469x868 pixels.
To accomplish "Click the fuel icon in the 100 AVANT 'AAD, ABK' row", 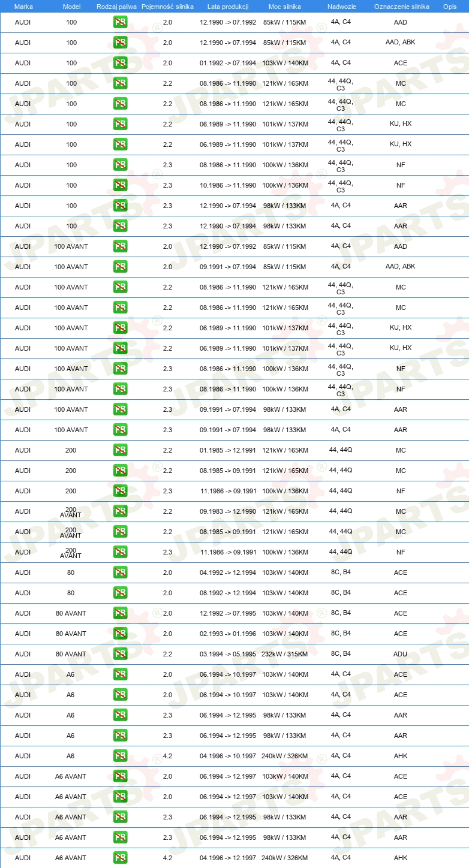I will [x=120, y=267].
